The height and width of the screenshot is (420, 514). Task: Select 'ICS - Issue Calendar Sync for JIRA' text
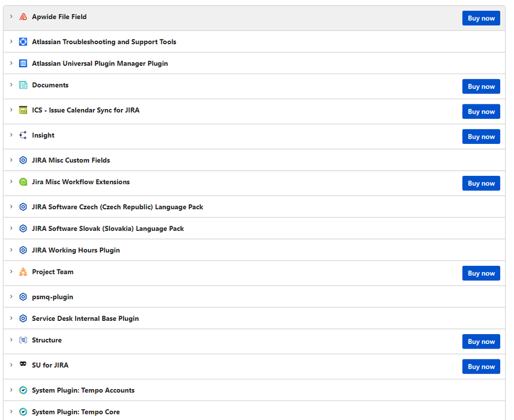coord(85,111)
